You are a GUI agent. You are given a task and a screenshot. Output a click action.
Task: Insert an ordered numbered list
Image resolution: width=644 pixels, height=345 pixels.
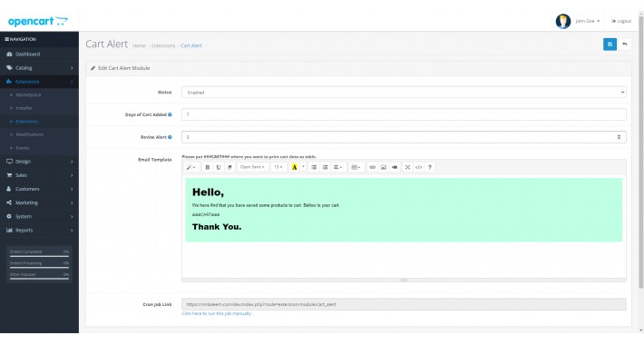coord(325,167)
